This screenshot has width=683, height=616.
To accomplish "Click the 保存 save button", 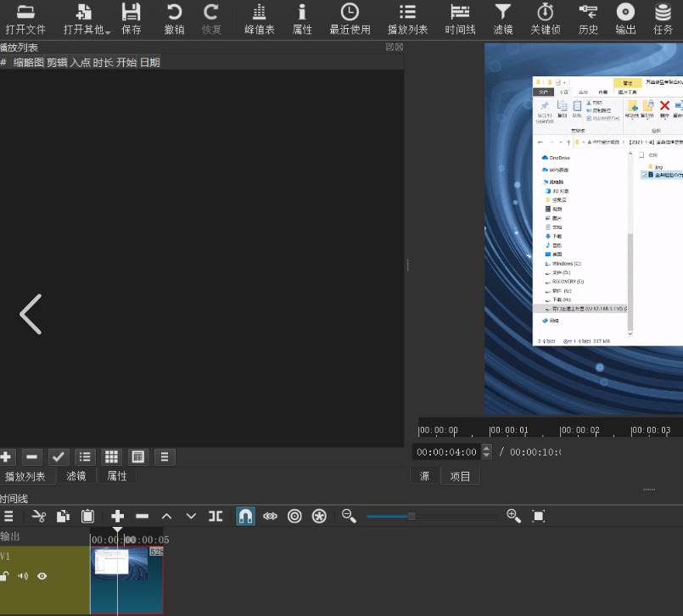I will click(132, 20).
